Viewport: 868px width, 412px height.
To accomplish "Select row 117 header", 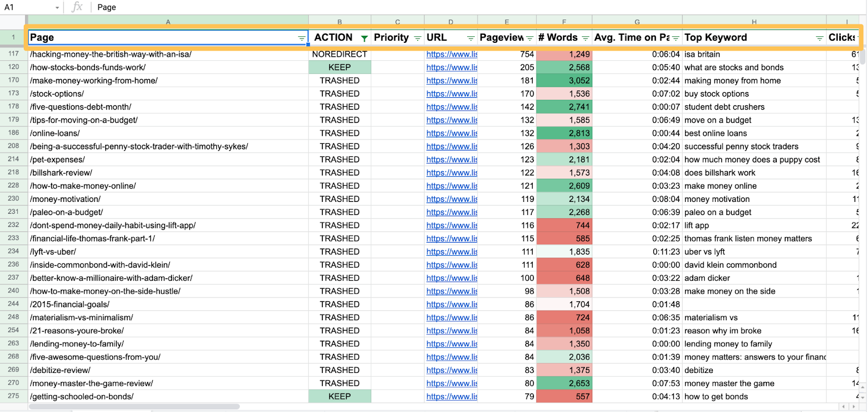I will click(14, 54).
